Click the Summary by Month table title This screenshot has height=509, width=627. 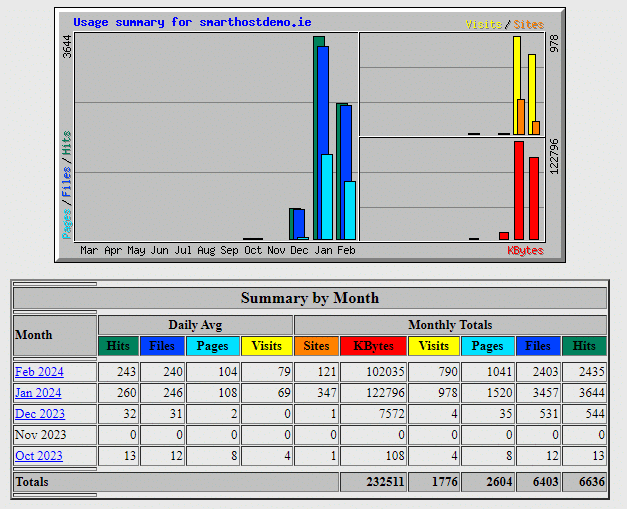click(310, 298)
